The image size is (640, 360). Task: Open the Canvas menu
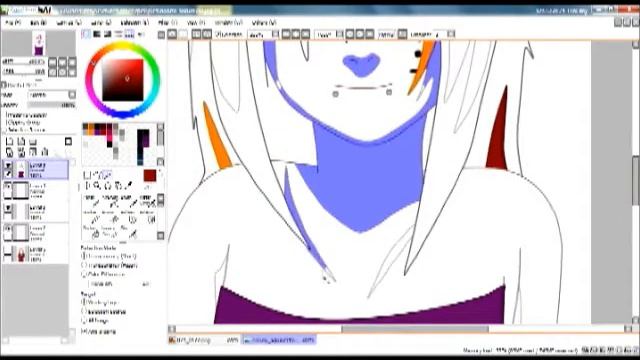(x=69, y=23)
